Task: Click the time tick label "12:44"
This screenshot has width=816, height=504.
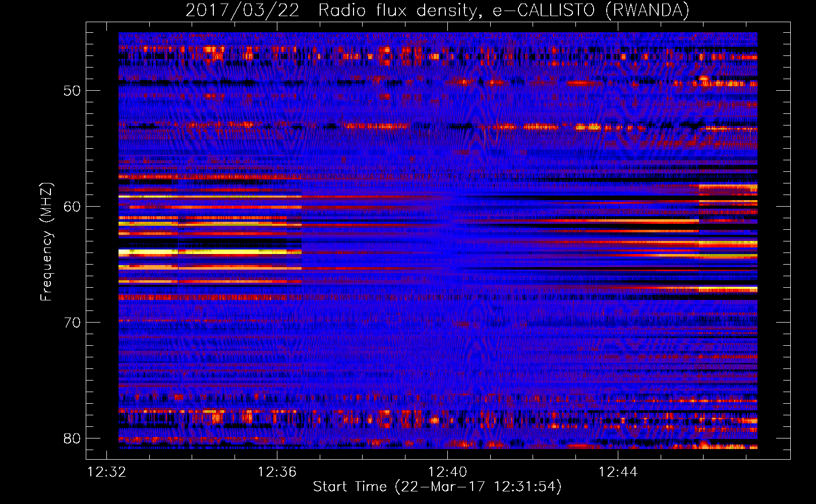Action: point(618,472)
